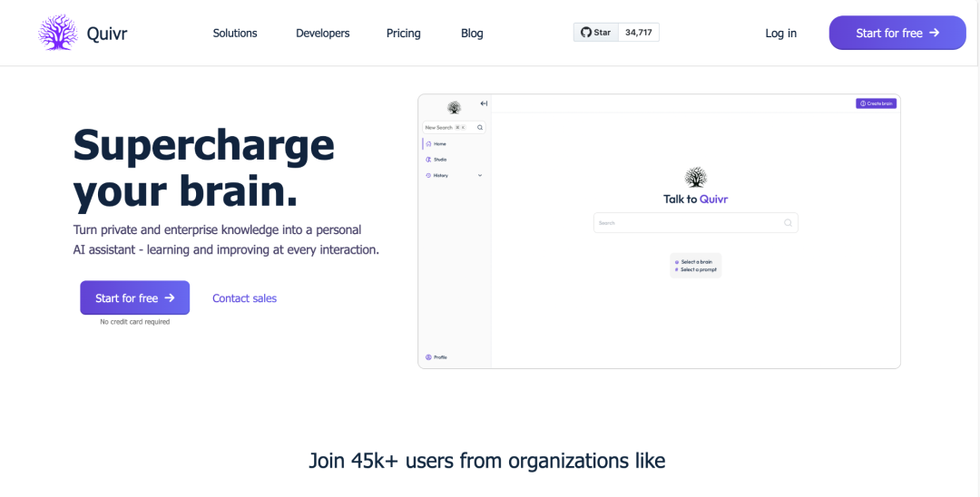Image resolution: width=980 pixels, height=497 pixels.
Task: Click the Contact sales link
Action: [244, 298]
